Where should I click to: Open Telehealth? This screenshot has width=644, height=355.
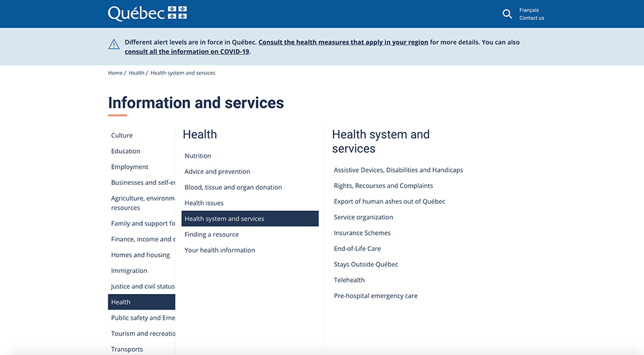[349, 280]
